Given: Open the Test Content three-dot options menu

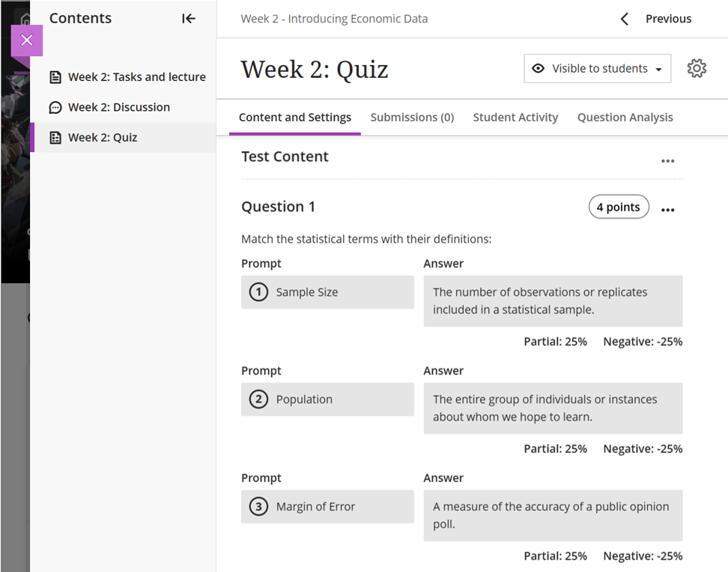Looking at the screenshot, I should coord(668,161).
